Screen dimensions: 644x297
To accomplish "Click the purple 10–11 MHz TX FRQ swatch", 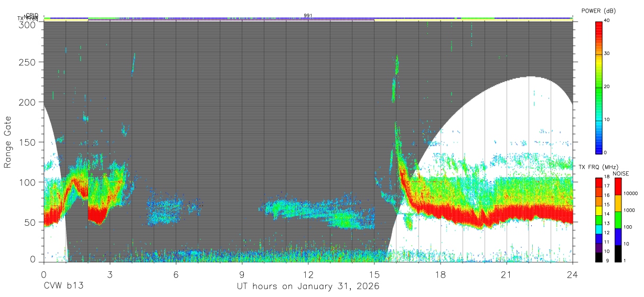I will (x=598, y=247).
